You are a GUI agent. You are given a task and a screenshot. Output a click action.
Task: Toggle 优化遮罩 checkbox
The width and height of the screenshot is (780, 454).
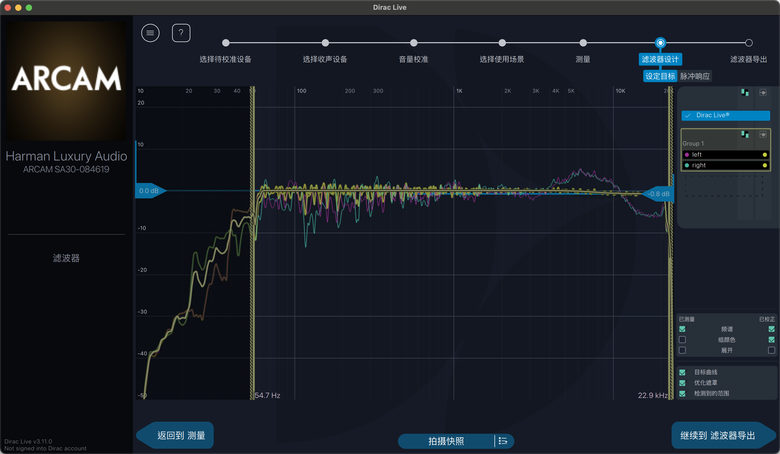682,382
